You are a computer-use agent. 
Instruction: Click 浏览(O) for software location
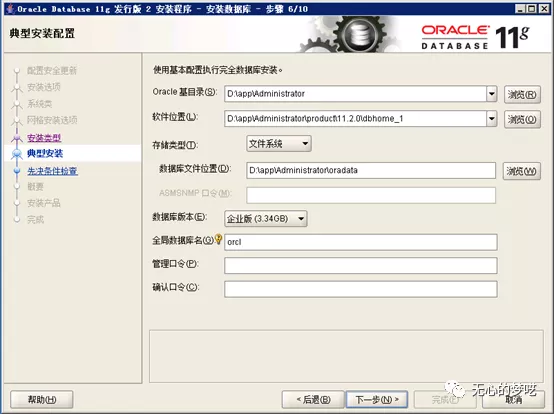[x=522, y=119]
